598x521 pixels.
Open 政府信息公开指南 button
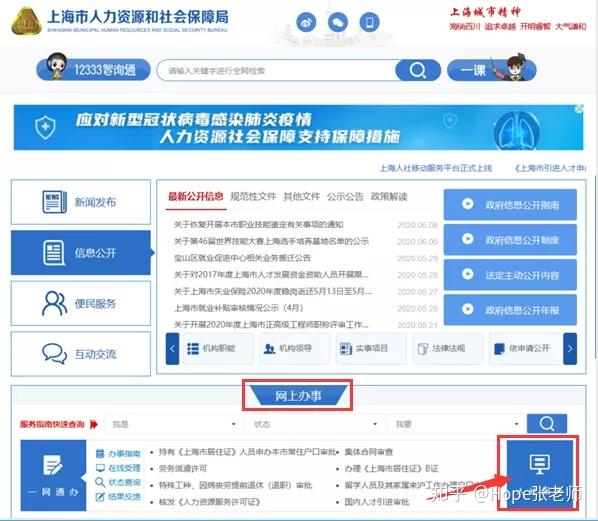(510, 204)
